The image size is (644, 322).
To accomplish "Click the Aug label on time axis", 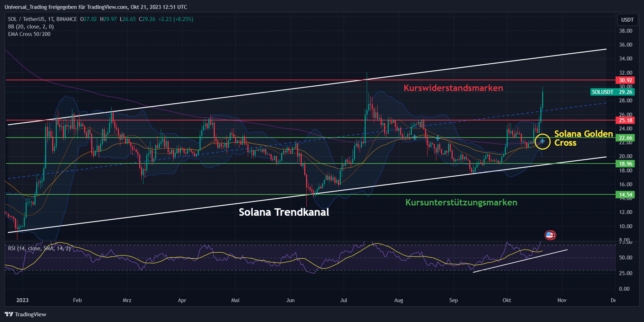I will click(399, 300).
